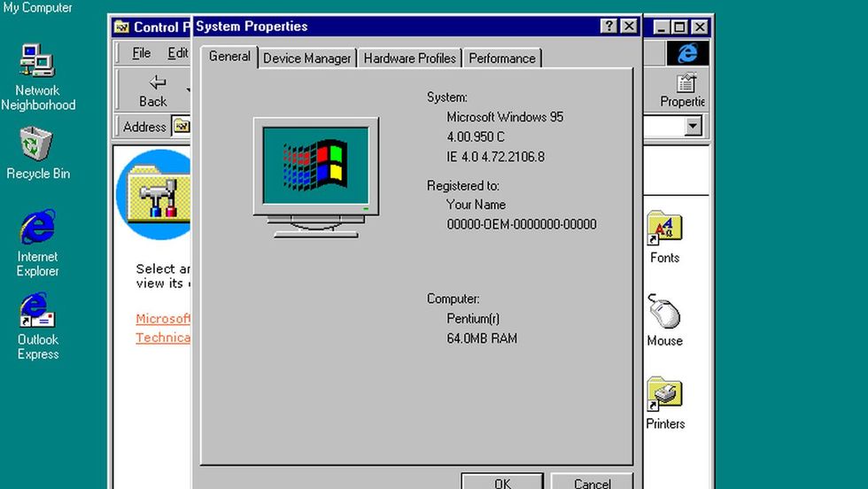Click the Cancel button in System Properties
Viewport: 868px width, 489px height.
point(592,482)
